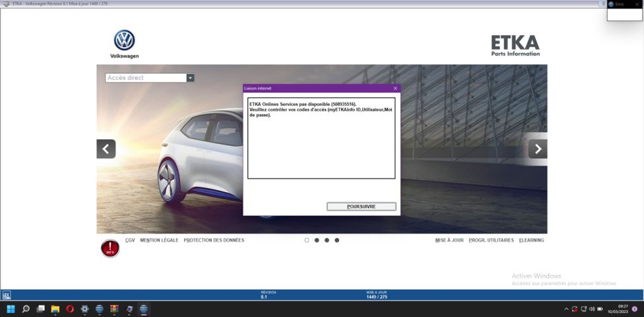644x317 pixels.
Task: Click the RÉVISION 8.1 status entry
Action: click(x=268, y=295)
